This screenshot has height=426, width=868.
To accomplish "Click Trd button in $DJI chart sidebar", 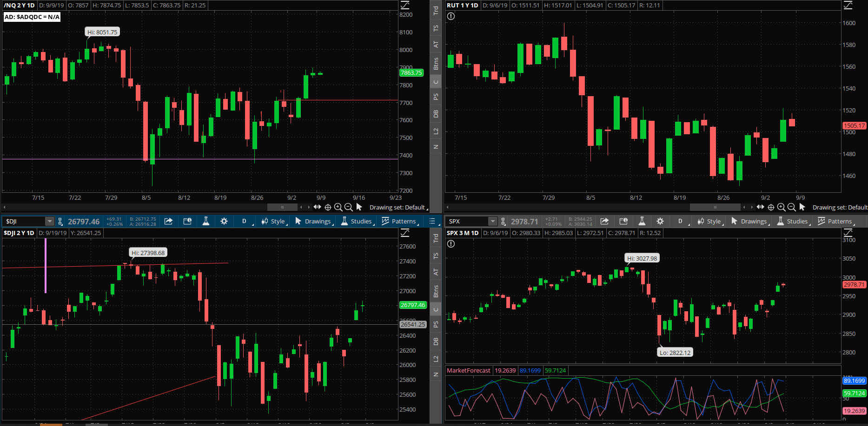I will [x=436, y=238].
